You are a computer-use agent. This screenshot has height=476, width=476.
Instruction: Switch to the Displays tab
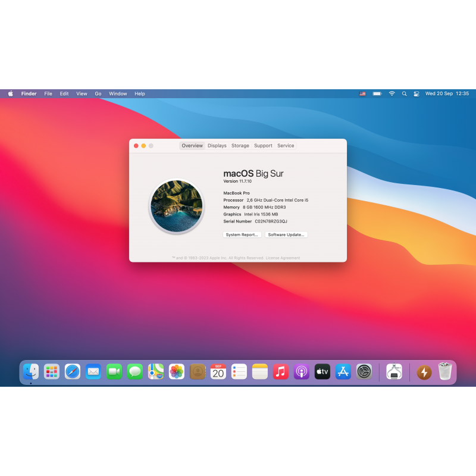[217, 146]
